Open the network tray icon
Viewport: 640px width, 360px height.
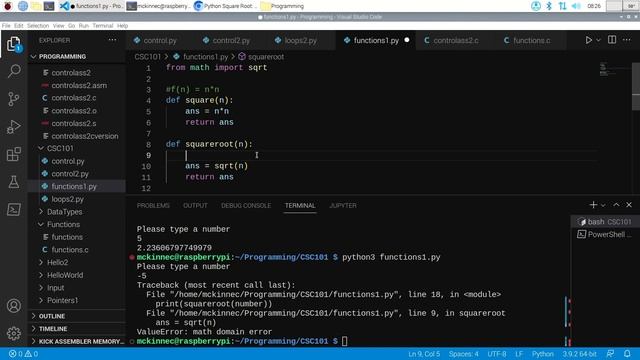(x=562, y=6)
